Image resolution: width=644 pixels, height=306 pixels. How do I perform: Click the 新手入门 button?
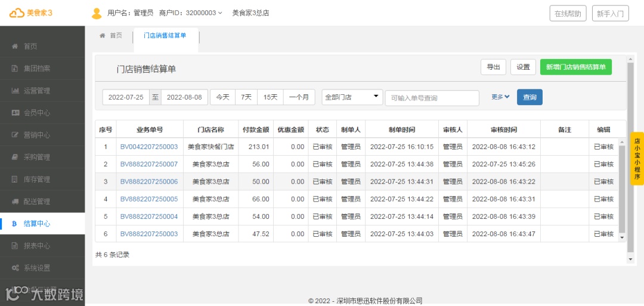coord(611,14)
